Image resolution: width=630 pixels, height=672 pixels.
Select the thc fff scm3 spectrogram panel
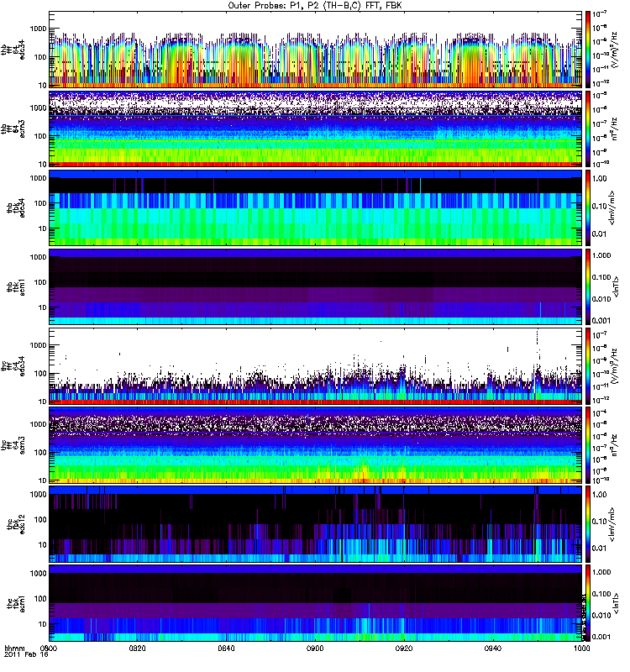(315, 444)
